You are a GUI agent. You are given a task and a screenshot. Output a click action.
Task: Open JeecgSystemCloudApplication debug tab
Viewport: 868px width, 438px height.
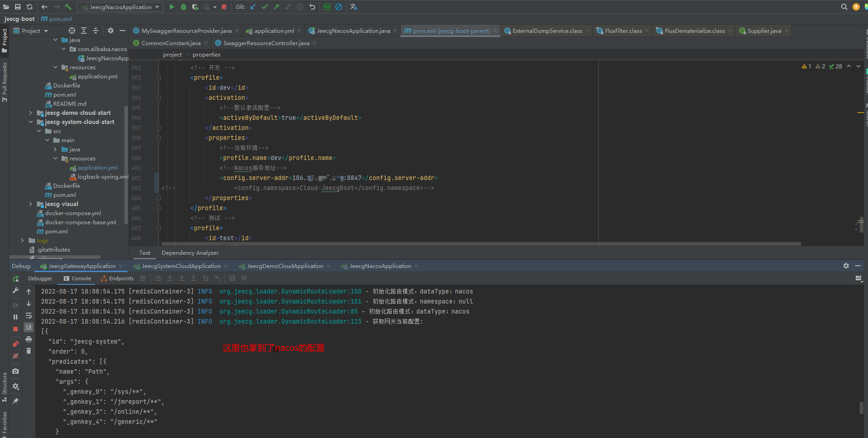coord(181,266)
